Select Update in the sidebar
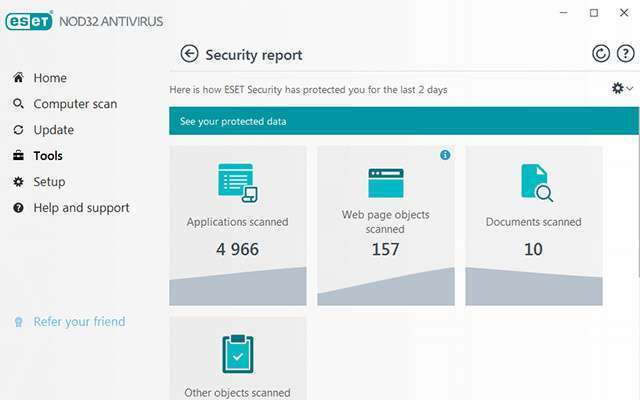 click(53, 130)
